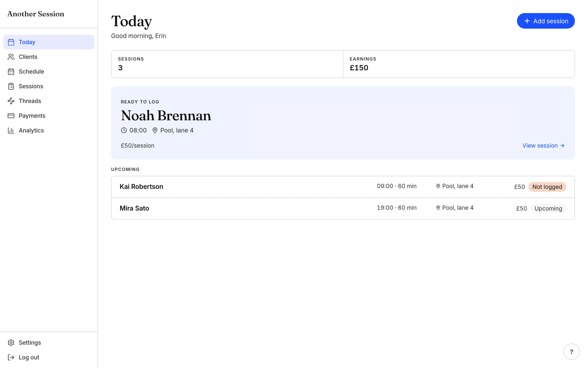Image resolution: width=588 pixels, height=368 pixels.
Task: Click the location pin in Noah Brennan card
Action: 155,130
